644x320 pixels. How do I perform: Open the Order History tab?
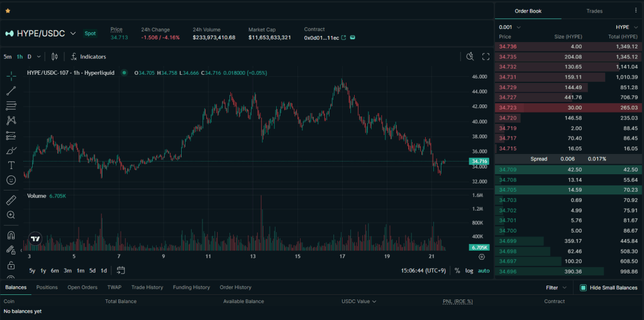point(235,287)
